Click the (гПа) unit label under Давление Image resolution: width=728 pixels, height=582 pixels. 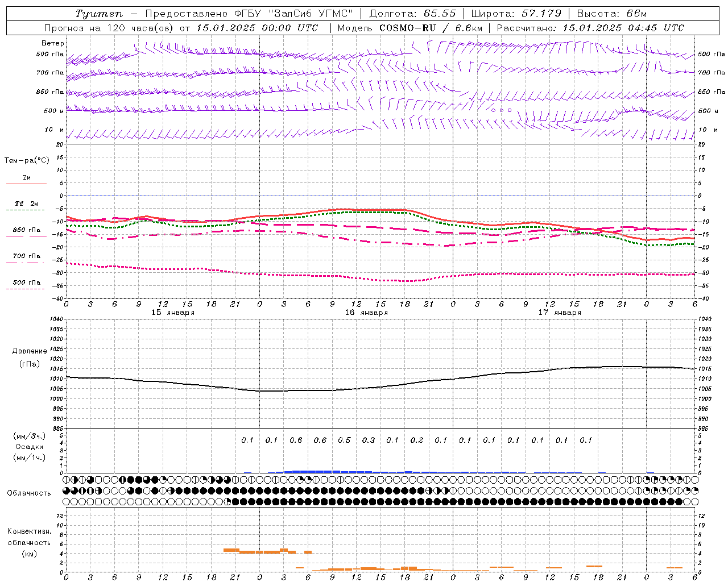30,364
